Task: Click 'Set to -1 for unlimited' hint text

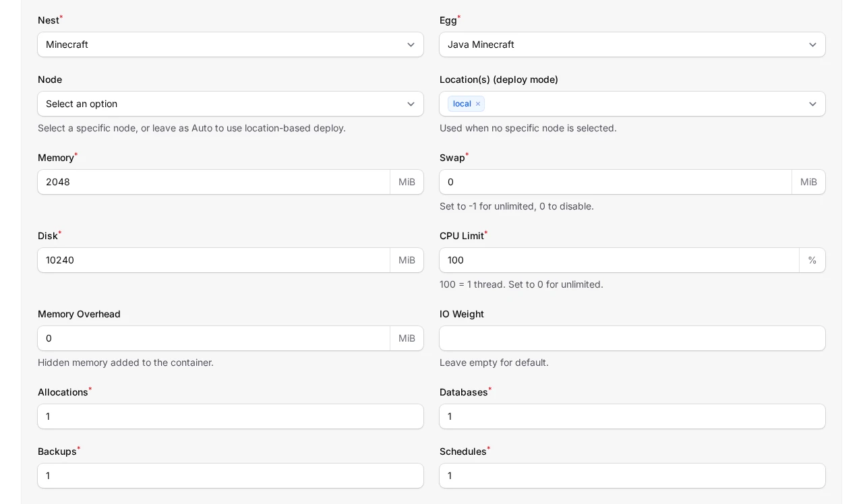Action: pos(516,206)
